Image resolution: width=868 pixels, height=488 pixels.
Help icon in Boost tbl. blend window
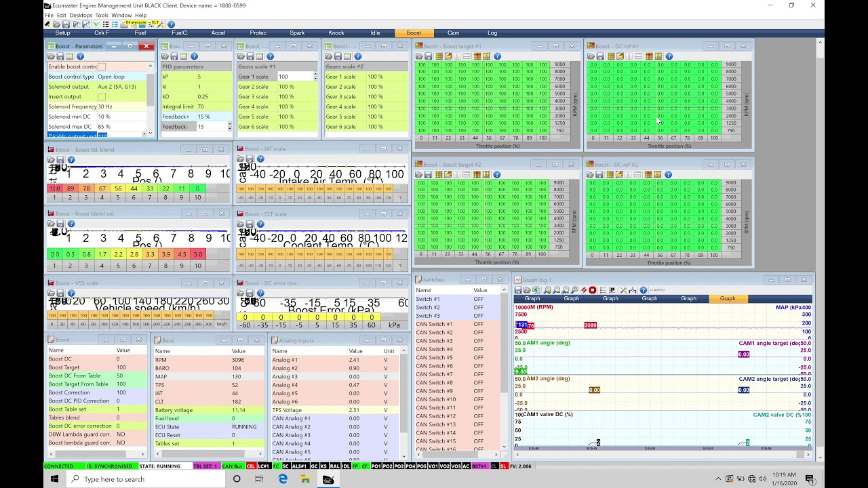(71, 160)
